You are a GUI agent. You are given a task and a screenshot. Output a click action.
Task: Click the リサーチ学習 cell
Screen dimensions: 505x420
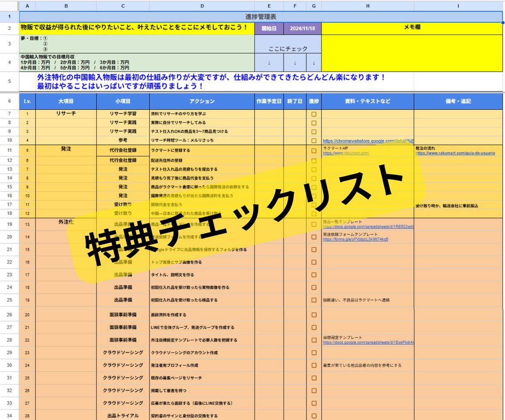tap(123, 114)
